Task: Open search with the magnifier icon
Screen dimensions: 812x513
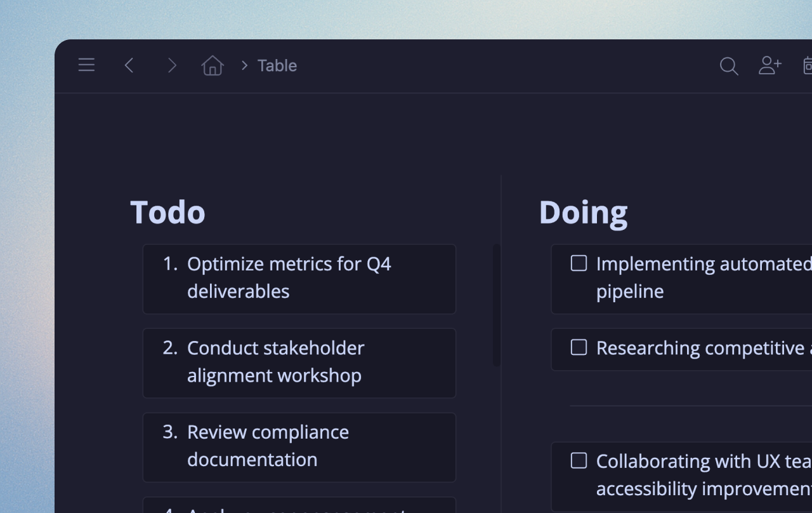Action: tap(728, 65)
